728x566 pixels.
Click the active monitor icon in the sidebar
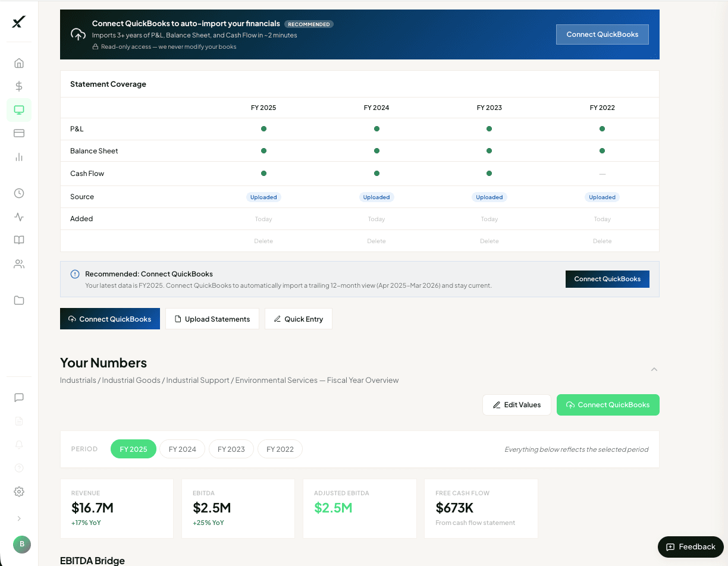coord(18,109)
